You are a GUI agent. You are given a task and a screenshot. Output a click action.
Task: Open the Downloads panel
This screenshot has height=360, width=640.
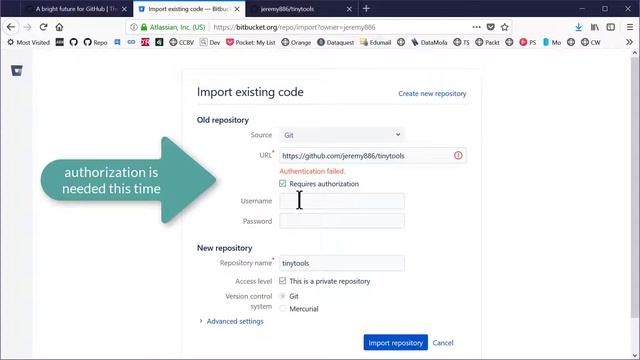pyautogui.click(x=578, y=27)
